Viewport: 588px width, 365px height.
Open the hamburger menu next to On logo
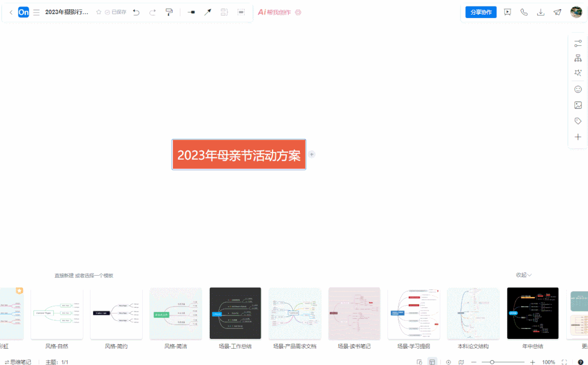point(36,12)
